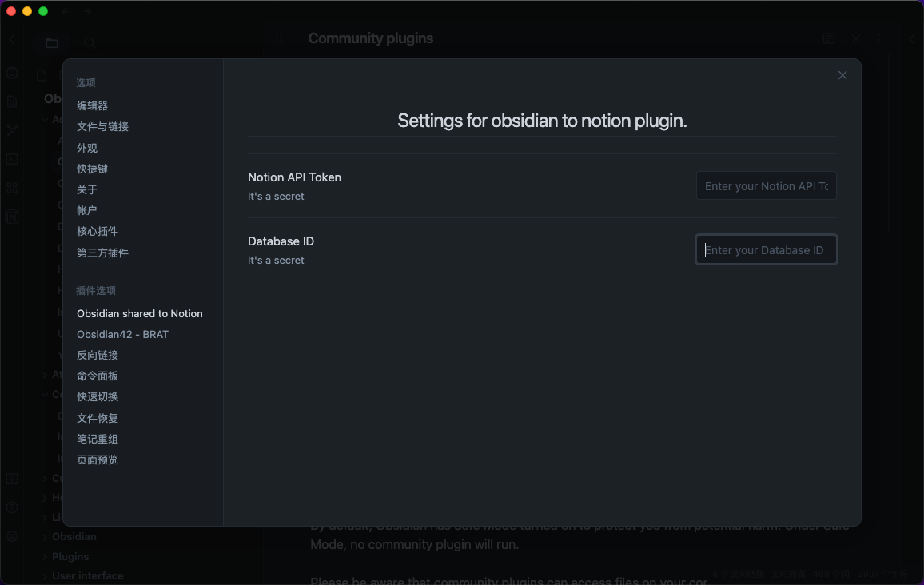
Task: Switch to file explorer folder icon tab
Action: 52,42
